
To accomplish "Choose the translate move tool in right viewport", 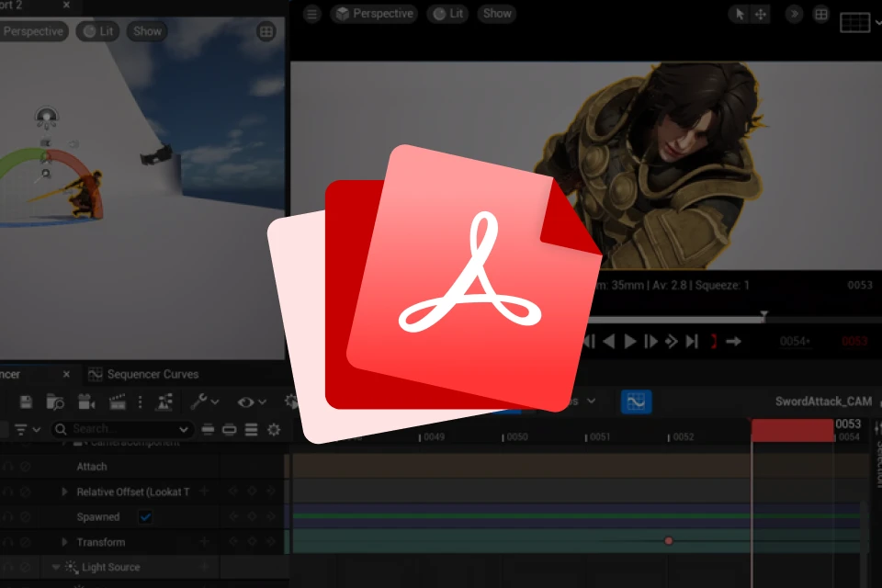I will click(761, 14).
